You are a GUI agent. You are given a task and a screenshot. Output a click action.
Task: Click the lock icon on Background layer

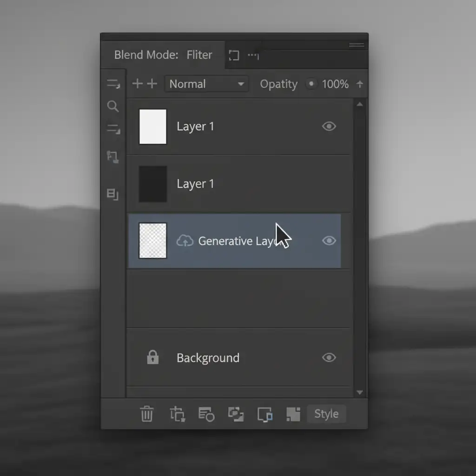152,357
